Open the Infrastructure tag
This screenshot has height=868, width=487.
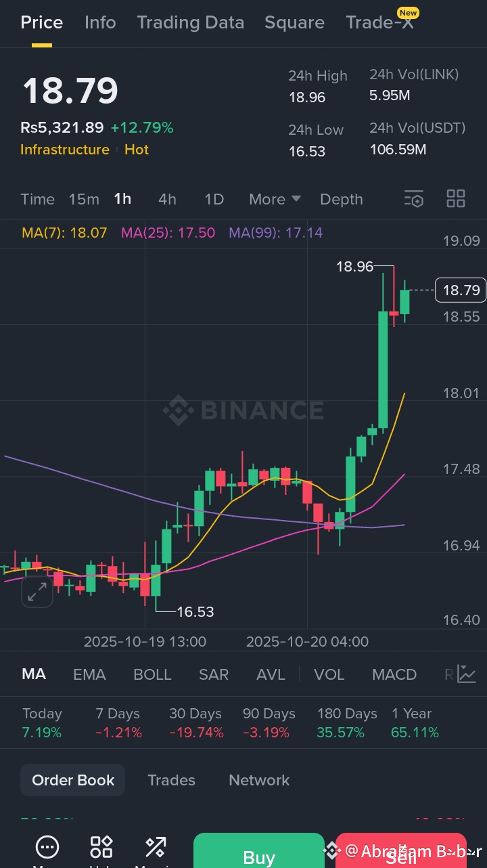tap(65, 150)
